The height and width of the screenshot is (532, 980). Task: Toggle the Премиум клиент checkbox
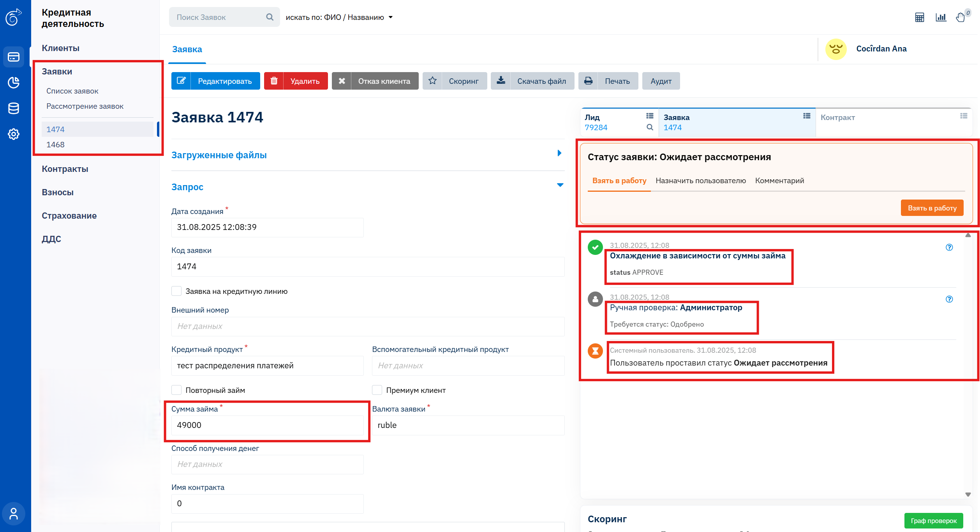tap(377, 390)
